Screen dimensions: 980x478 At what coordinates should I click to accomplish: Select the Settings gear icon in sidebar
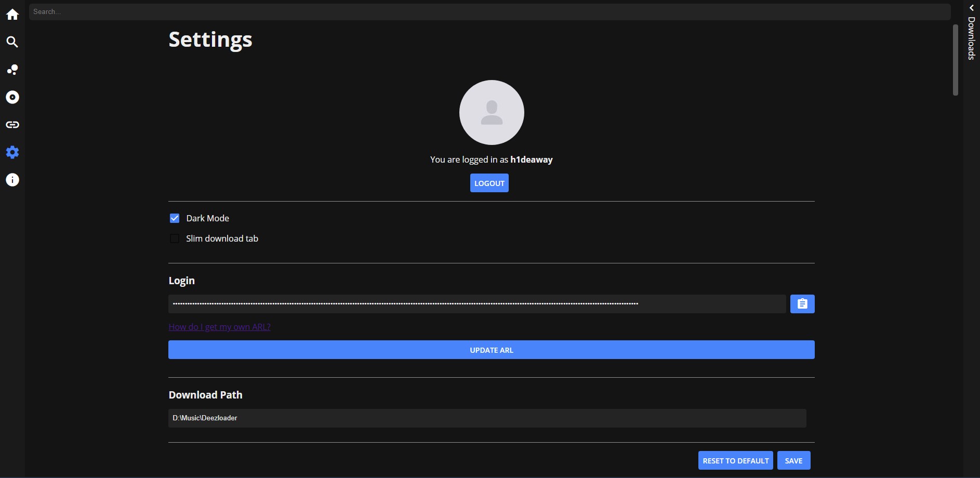(x=12, y=152)
